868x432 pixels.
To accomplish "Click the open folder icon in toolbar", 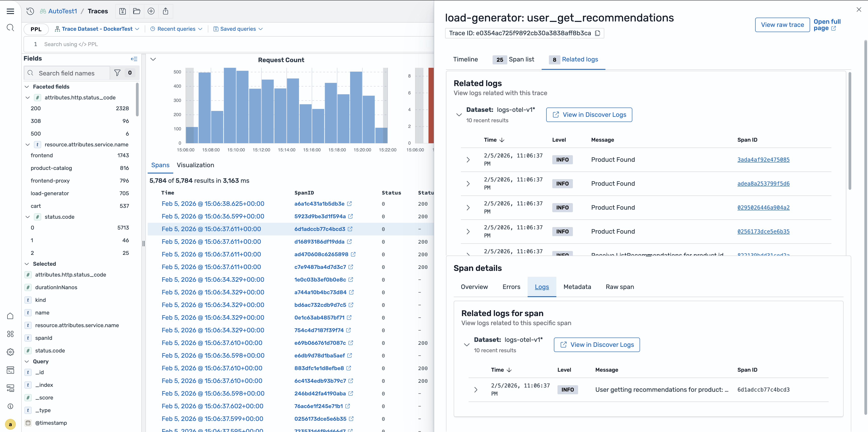I will point(137,11).
